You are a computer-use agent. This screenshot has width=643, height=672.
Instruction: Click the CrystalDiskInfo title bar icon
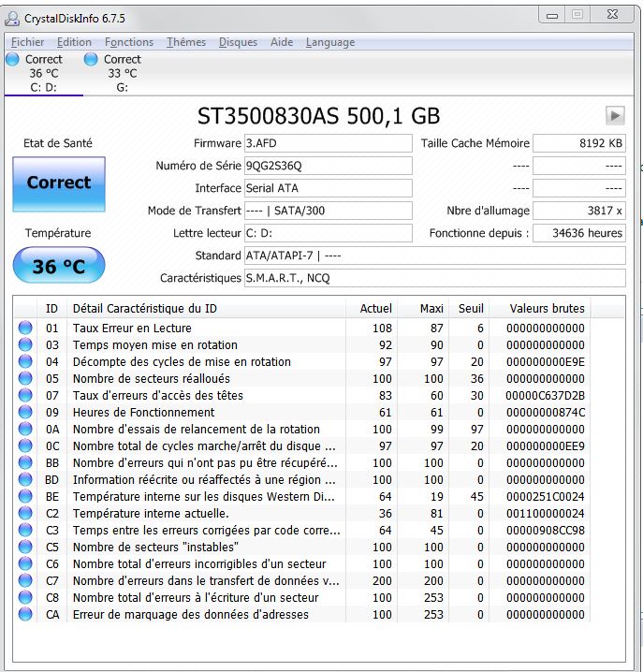point(12,19)
